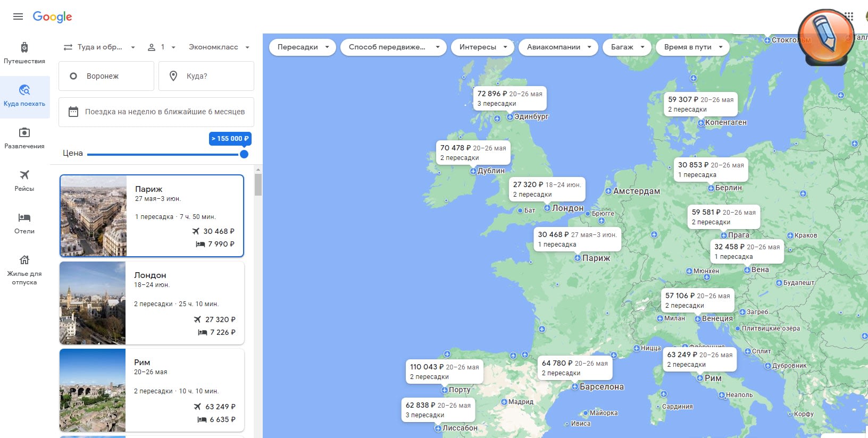Viewport: 868px width, 438px height.
Task: Select Прага price bubble 59 581 ₽
Action: (723, 217)
